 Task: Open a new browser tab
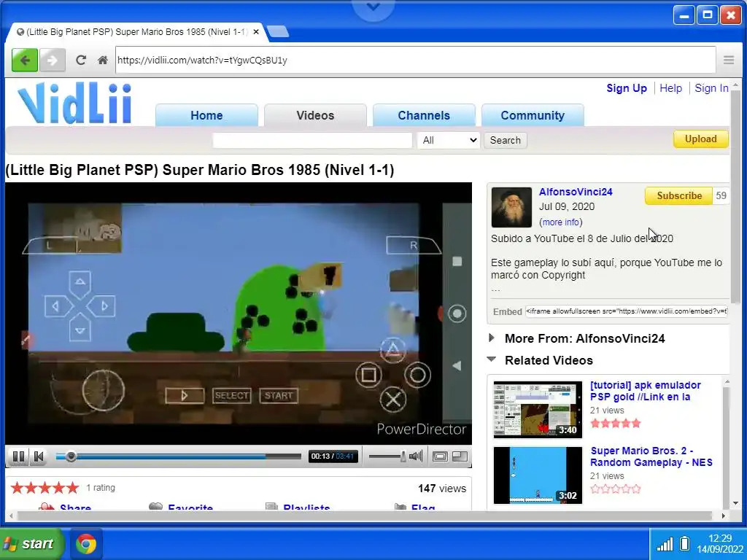pyautogui.click(x=278, y=32)
